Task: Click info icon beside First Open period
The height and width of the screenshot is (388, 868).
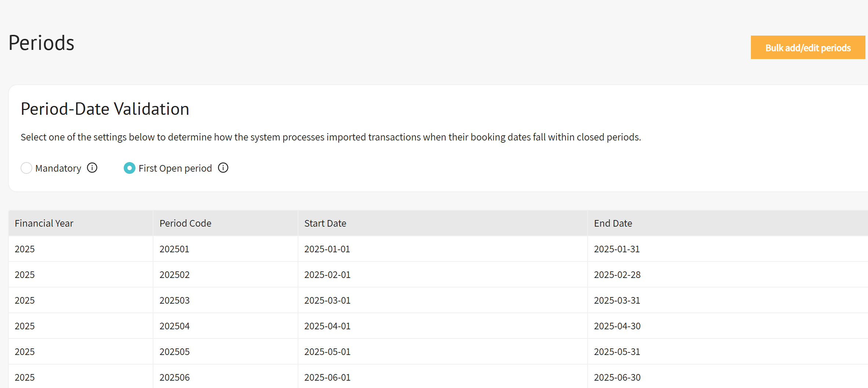Action: pyautogui.click(x=223, y=168)
